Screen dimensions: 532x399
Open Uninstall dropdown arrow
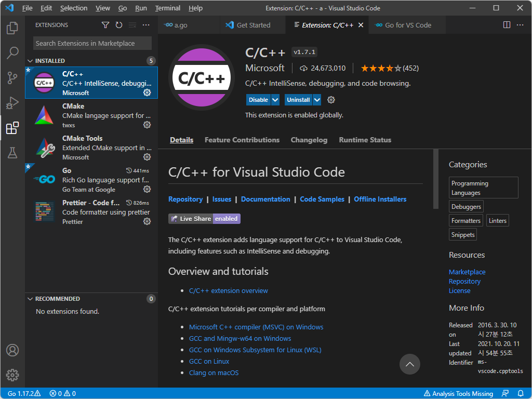(317, 100)
